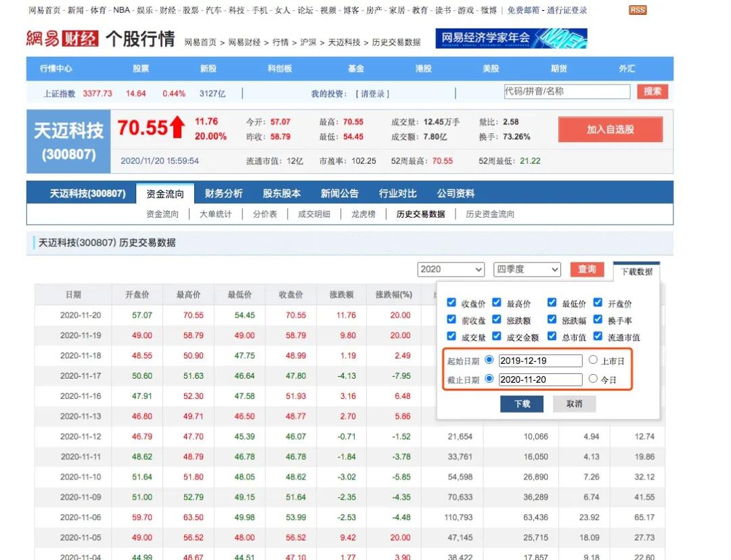Toggle the 前收盘 checkbox
The width and height of the screenshot is (731, 560).
[x=451, y=320]
